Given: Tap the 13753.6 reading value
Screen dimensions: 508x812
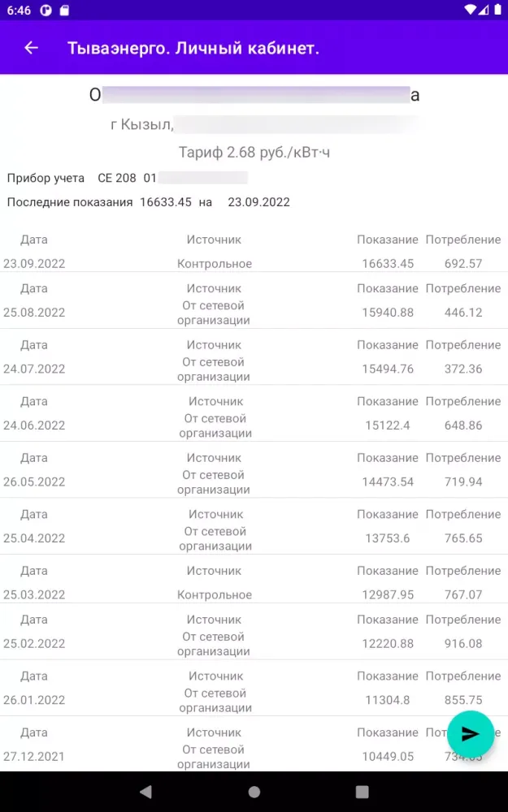Looking at the screenshot, I should [388, 538].
